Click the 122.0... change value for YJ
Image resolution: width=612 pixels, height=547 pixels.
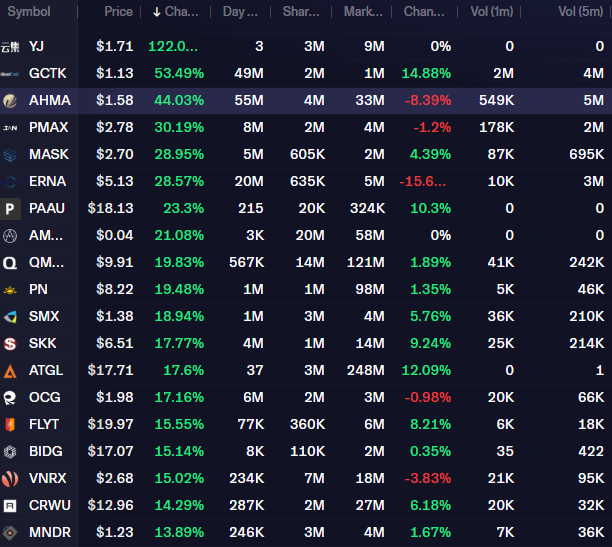[173, 46]
